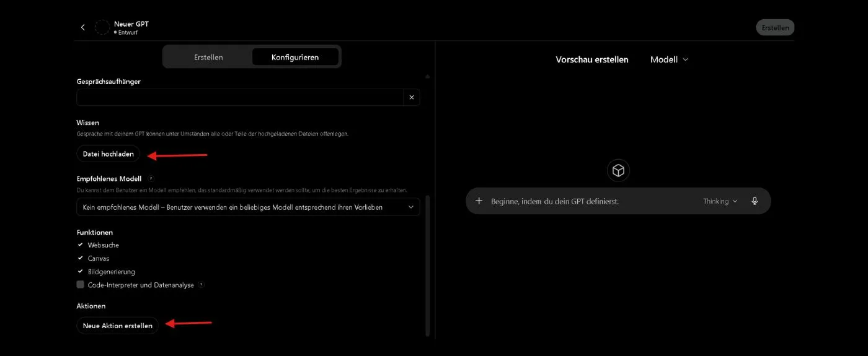Click the Neue Aktion erstellen button
The height and width of the screenshot is (356, 868).
(118, 325)
